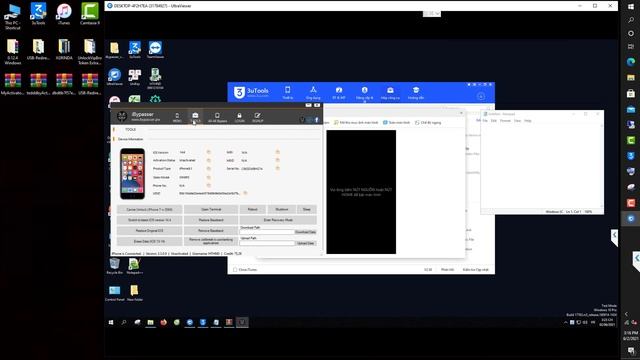Click the Shutdown button in iBypasser

pos(282,209)
